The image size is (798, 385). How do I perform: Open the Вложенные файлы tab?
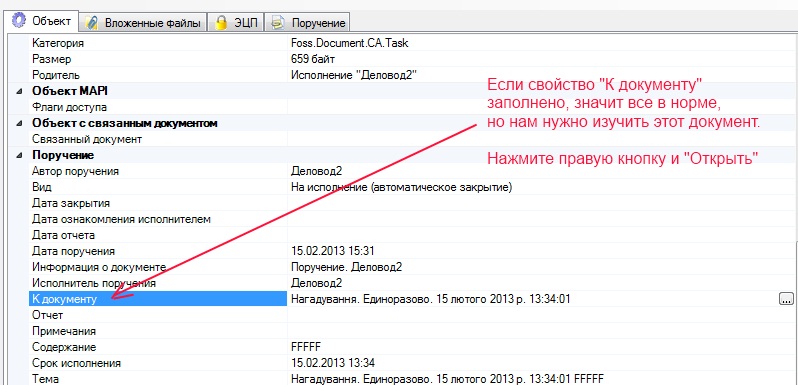point(143,22)
